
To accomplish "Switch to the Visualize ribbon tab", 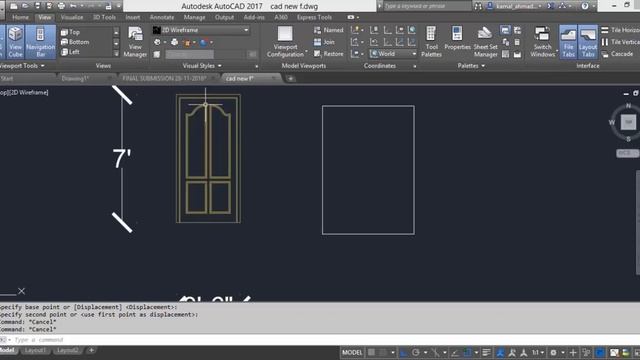I will click(x=72, y=18).
